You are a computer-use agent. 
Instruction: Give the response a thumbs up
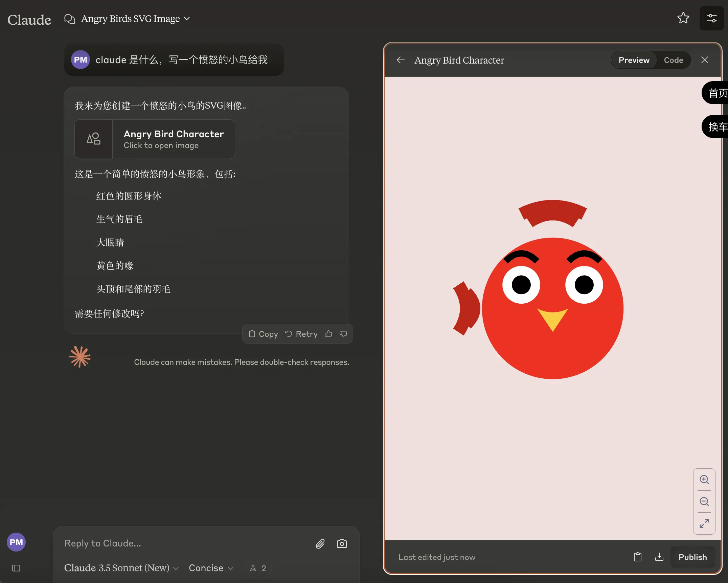(328, 334)
